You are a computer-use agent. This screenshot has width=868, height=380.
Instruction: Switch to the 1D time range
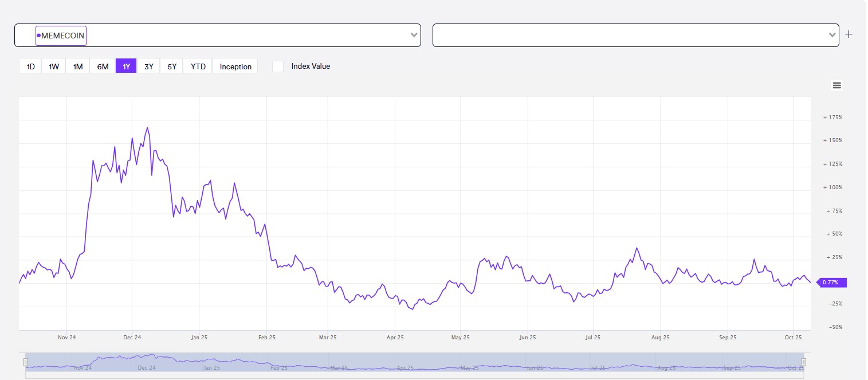[30, 66]
